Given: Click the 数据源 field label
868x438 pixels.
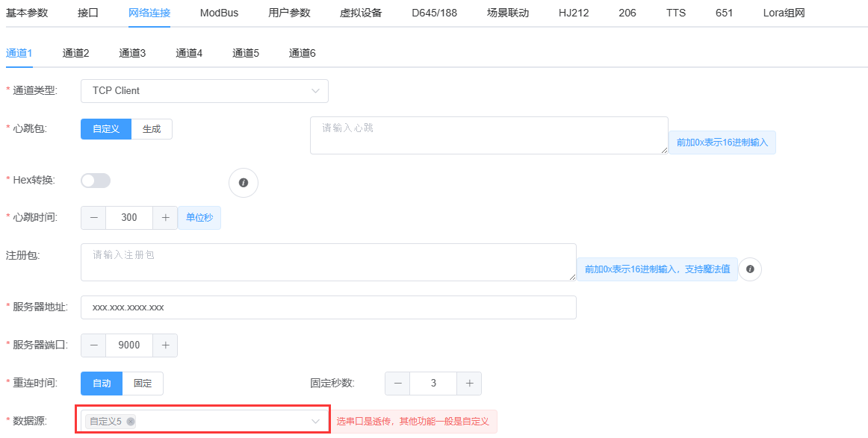Looking at the screenshot, I should (29, 422).
